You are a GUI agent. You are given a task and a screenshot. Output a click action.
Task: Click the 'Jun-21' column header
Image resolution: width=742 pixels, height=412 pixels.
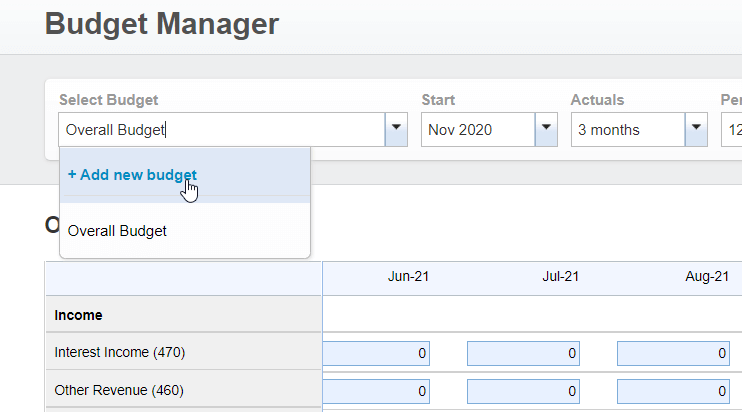tap(408, 276)
